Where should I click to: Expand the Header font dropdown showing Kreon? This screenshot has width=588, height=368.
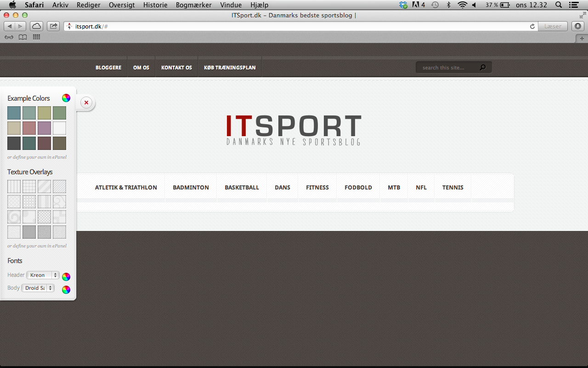coord(43,275)
